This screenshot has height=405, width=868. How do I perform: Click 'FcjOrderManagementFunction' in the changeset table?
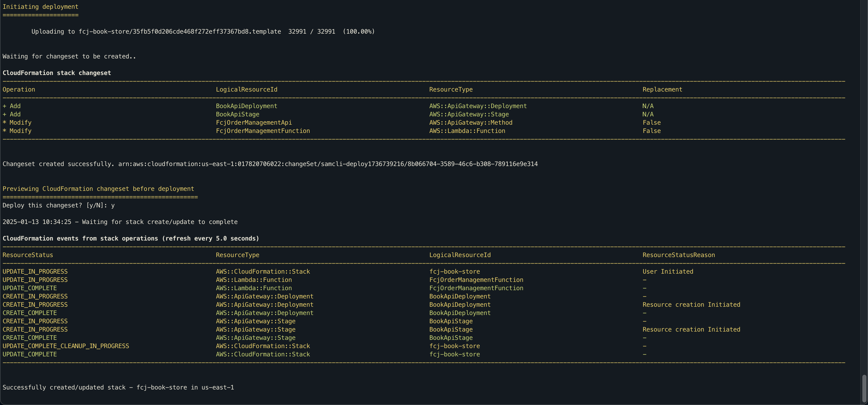coord(263,131)
